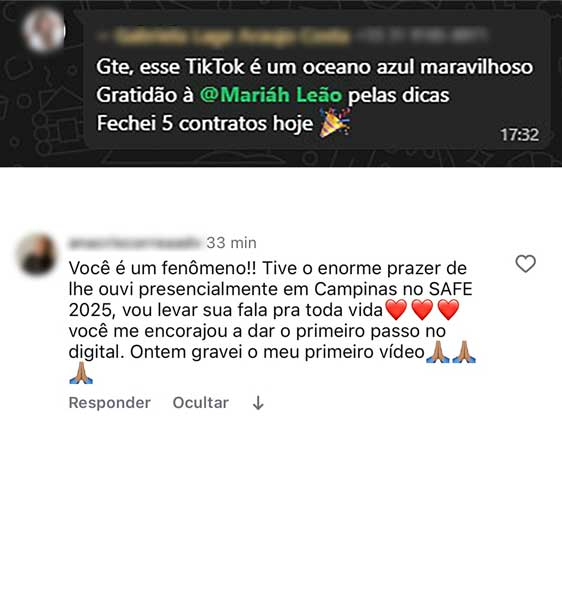Click the Responder link under the comment
The width and height of the screenshot is (562, 600).
(x=109, y=403)
